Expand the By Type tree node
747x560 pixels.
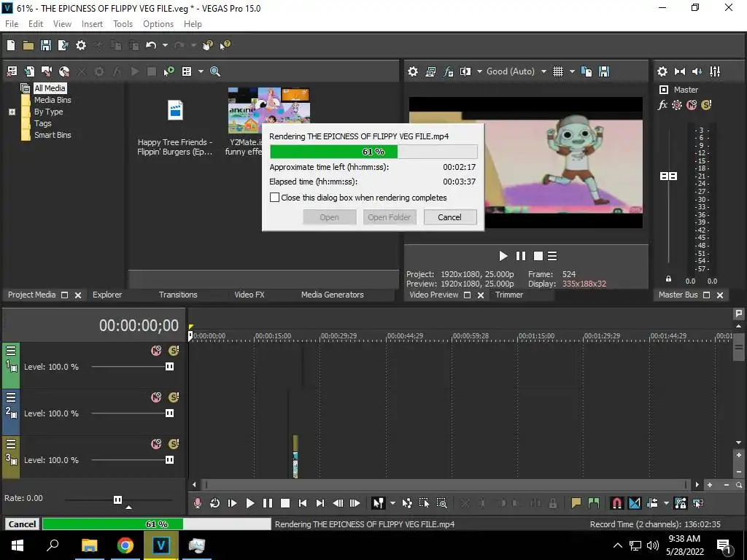tap(12, 112)
